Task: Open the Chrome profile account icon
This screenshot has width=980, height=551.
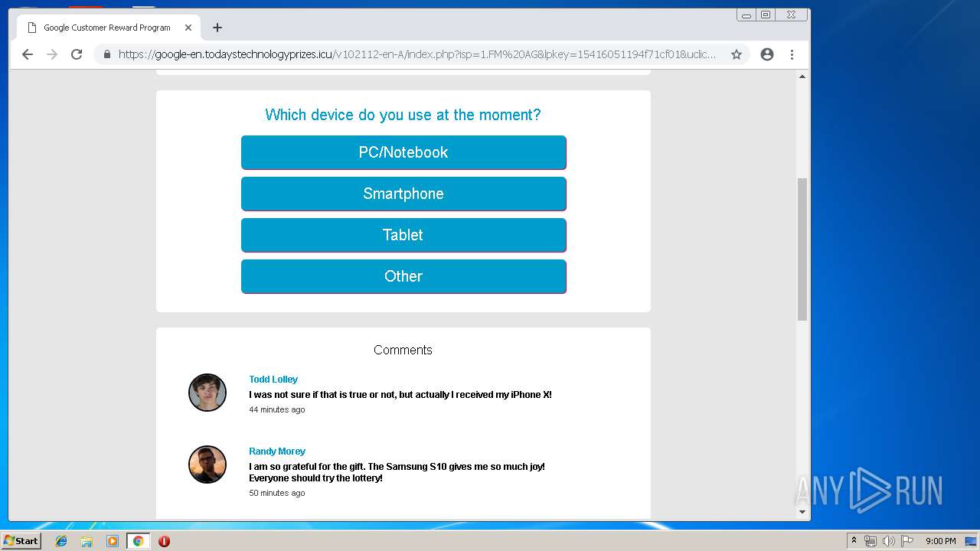Action: coord(767,54)
